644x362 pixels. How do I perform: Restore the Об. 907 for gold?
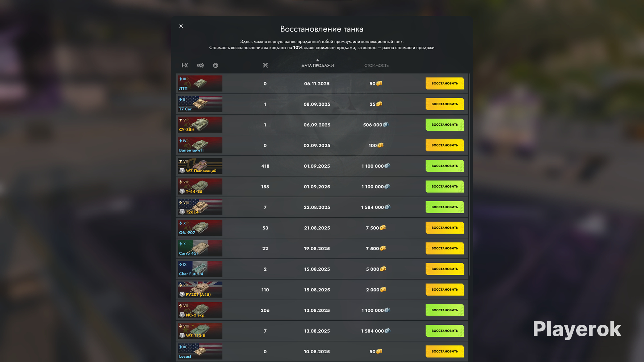click(x=444, y=228)
